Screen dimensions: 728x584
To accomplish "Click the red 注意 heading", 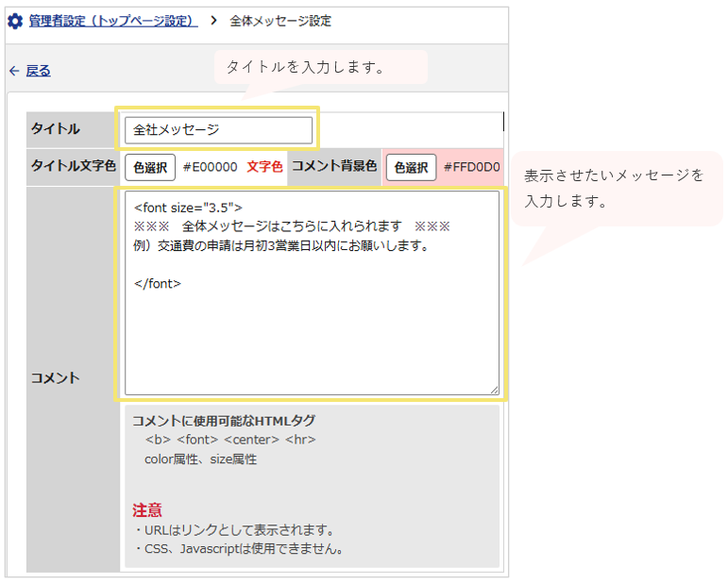I will click(x=147, y=510).
